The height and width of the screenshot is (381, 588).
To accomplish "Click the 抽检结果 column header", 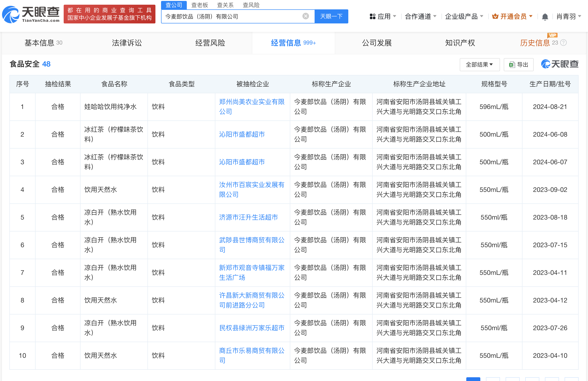I will point(58,84).
